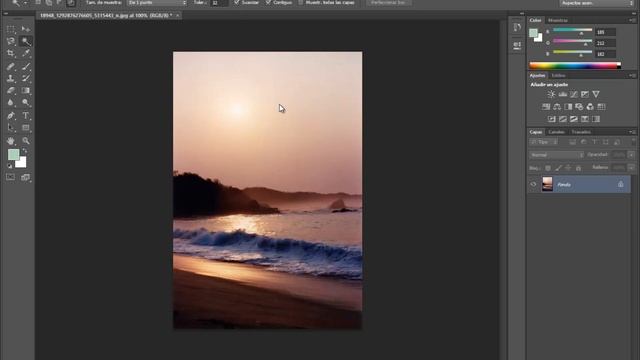Enable Muestr. todas las capas checkbox

[301, 2]
